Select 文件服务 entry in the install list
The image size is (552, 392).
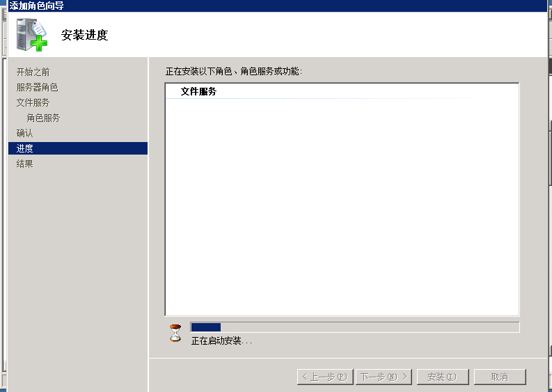coord(198,92)
